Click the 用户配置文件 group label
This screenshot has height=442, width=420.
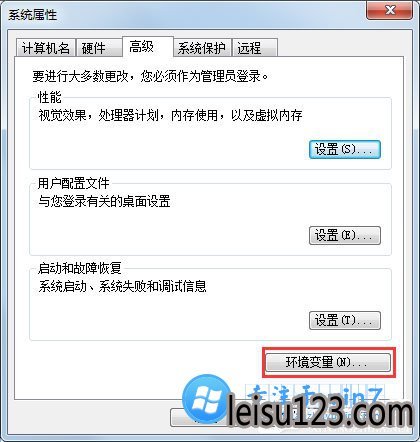tap(73, 183)
